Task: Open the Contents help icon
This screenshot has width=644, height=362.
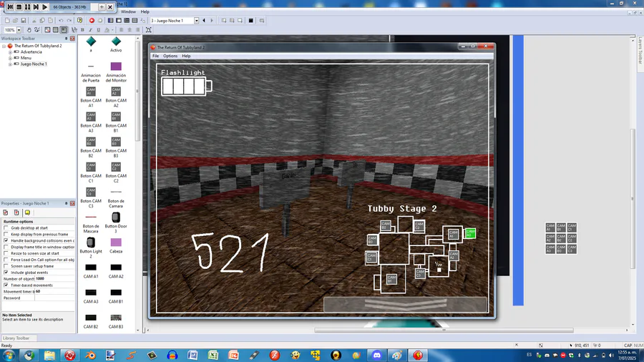Action: pos(79,21)
